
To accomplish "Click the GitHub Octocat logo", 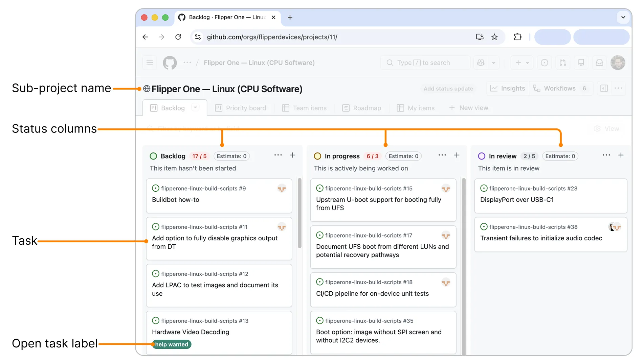I will pyautogui.click(x=170, y=63).
